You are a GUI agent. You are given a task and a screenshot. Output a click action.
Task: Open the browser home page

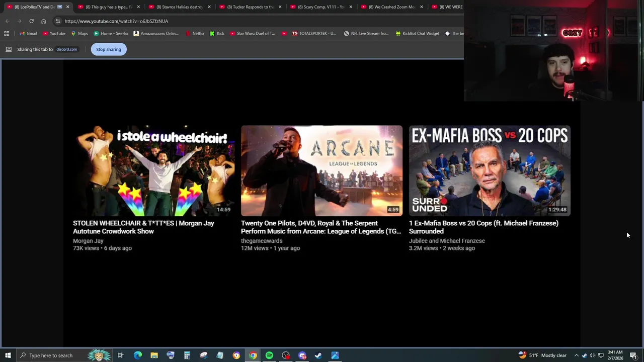point(43,21)
